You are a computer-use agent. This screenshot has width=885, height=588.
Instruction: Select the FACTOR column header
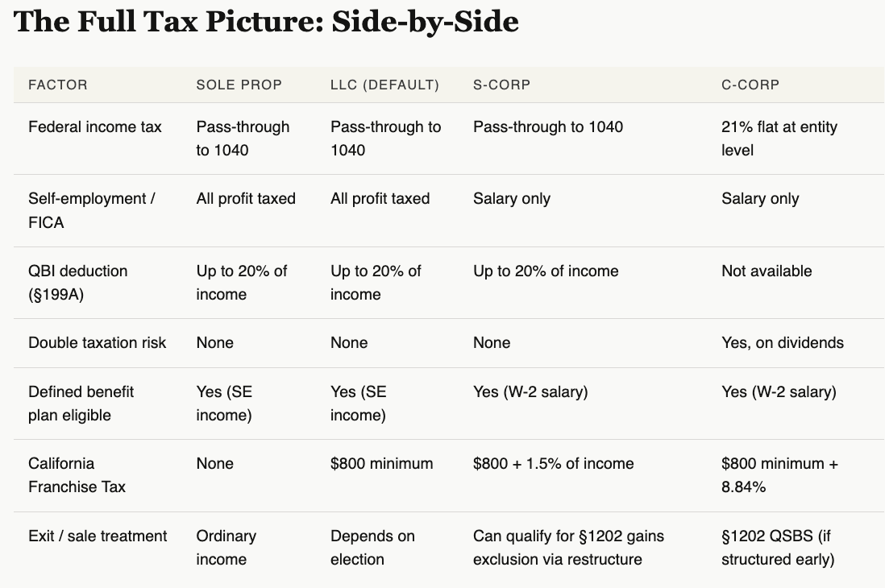(x=58, y=85)
